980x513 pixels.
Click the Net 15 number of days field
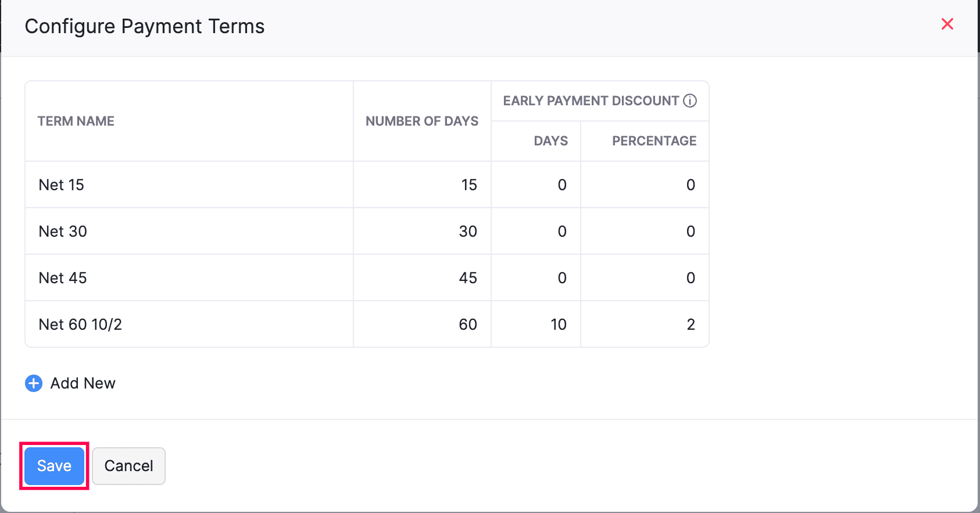[423, 185]
